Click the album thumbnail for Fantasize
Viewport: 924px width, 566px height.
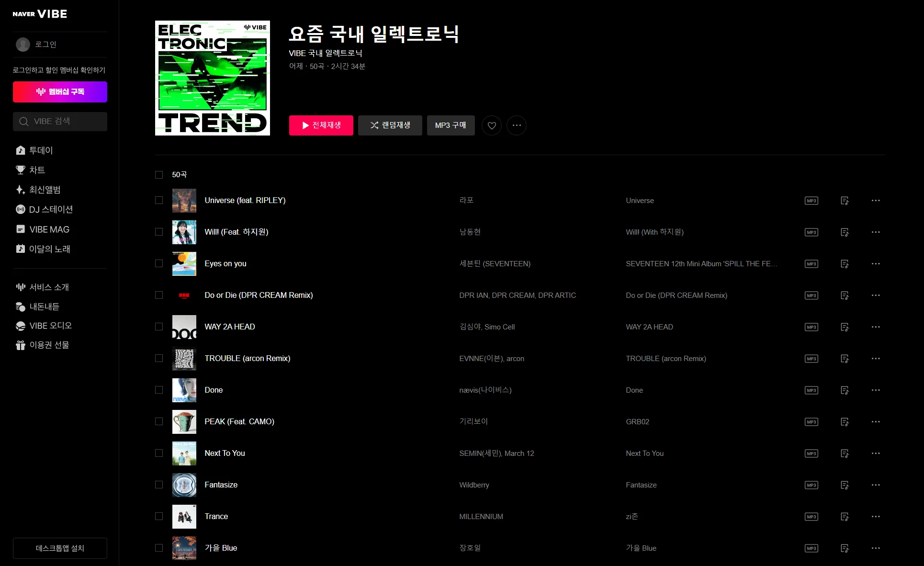pos(184,485)
